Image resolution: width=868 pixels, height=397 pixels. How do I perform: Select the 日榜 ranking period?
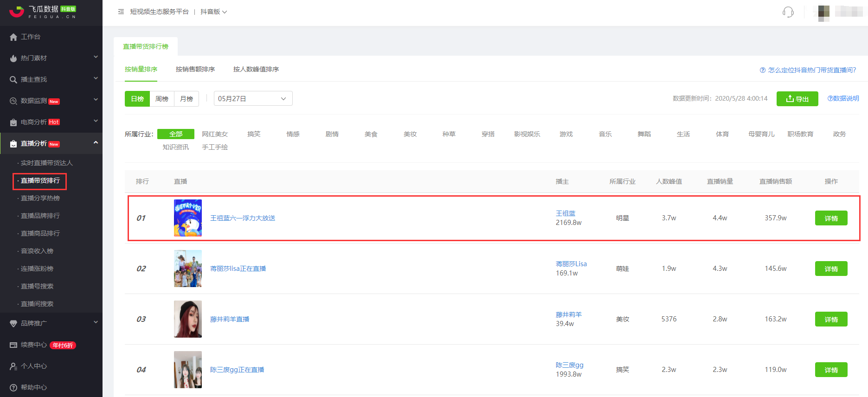(x=137, y=99)
